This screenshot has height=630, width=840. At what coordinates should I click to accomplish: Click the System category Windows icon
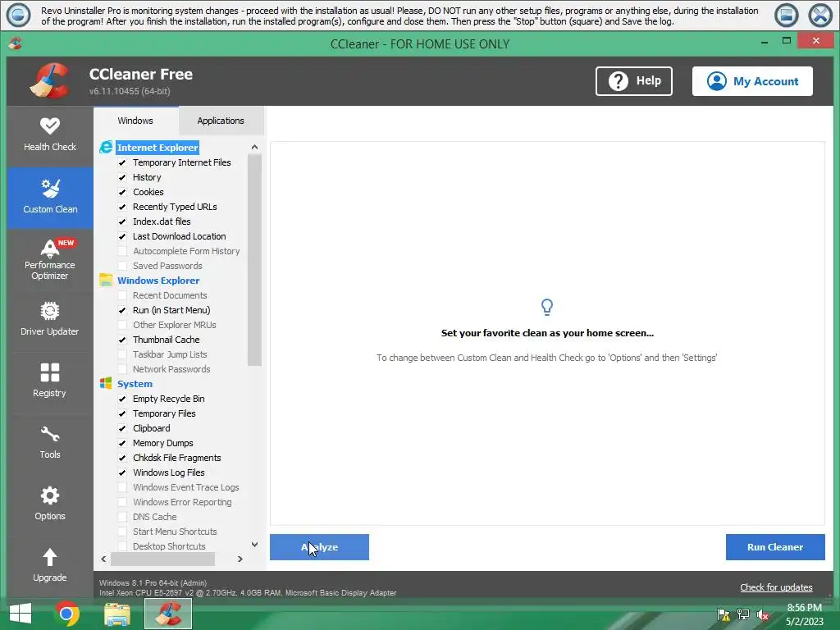[x=106, y=384]
